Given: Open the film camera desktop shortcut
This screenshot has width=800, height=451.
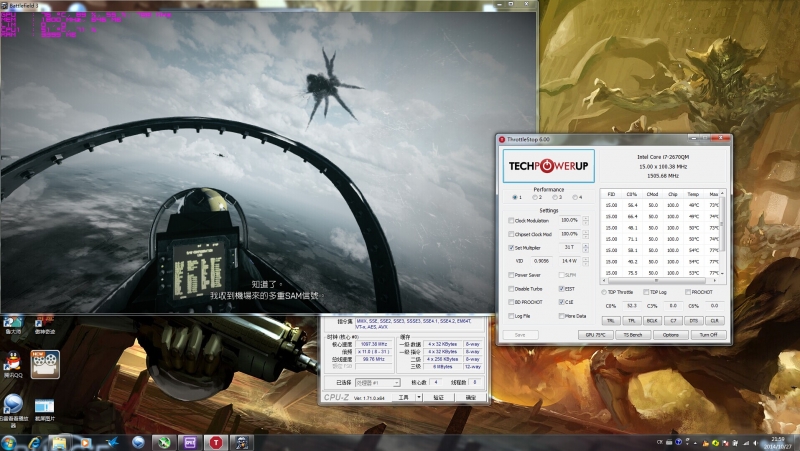Looking at the screenshot, I should pyautogui.click(x=45, y=364).
